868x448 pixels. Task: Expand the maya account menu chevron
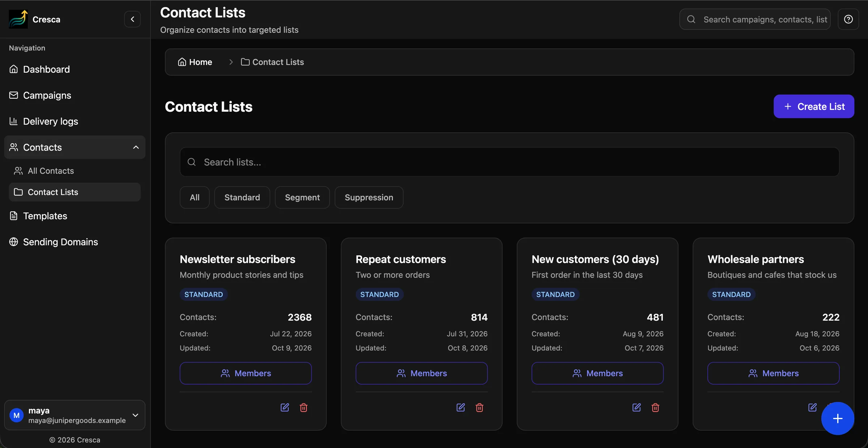[136, 415]
